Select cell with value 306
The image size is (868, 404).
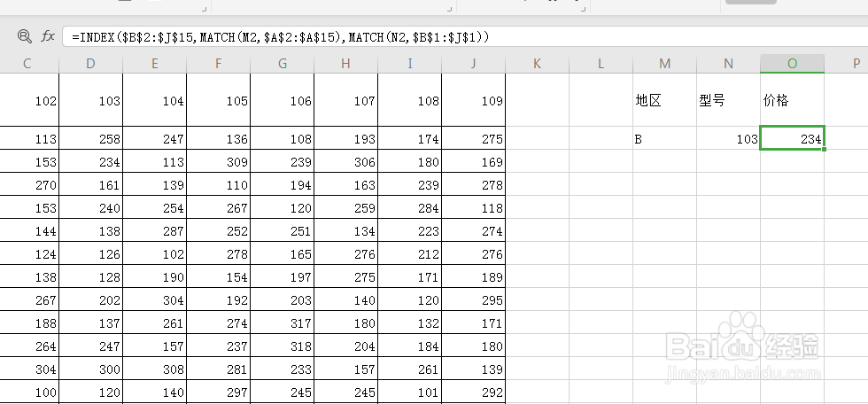pos(346,161)
